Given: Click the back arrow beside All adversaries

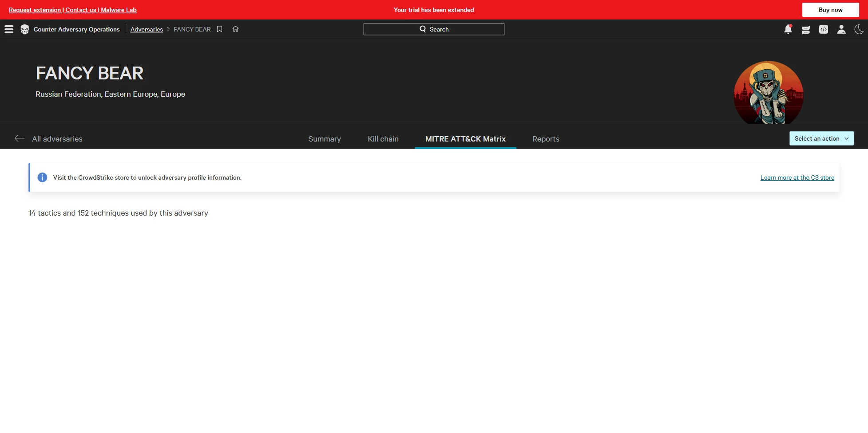Looking at the screenshot, I should click(x=19, y=138).
